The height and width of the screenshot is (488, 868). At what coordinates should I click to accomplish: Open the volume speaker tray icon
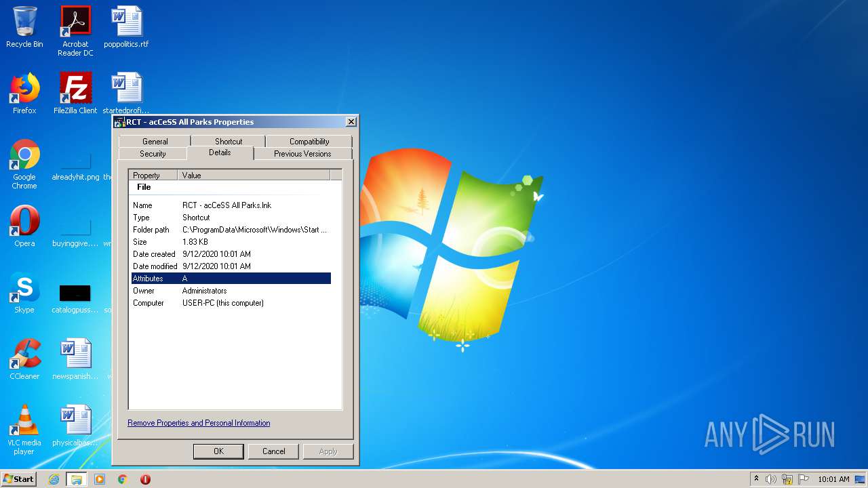pos(771,479)
